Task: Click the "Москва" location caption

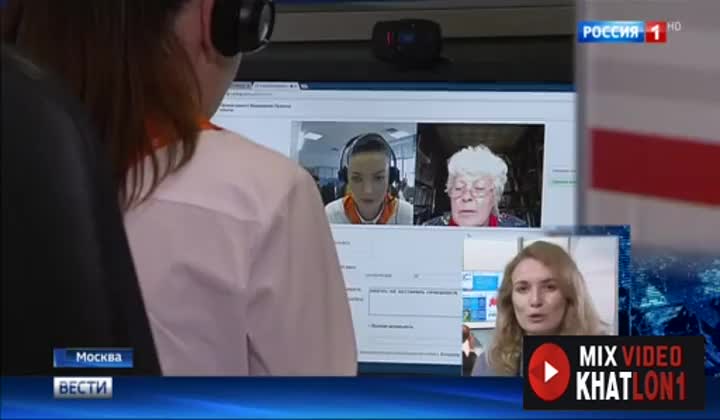Action: click(93, 358)
